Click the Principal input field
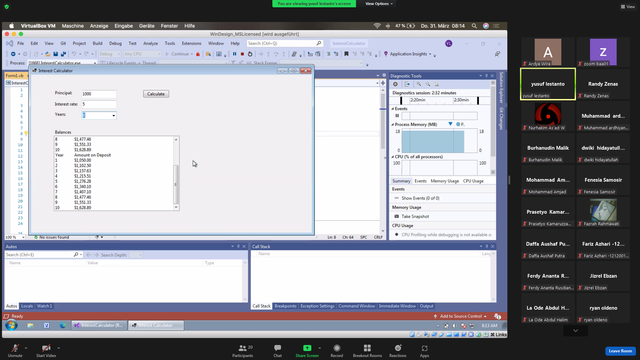Screen dimensions: 640x360 (x=99, y=94)
